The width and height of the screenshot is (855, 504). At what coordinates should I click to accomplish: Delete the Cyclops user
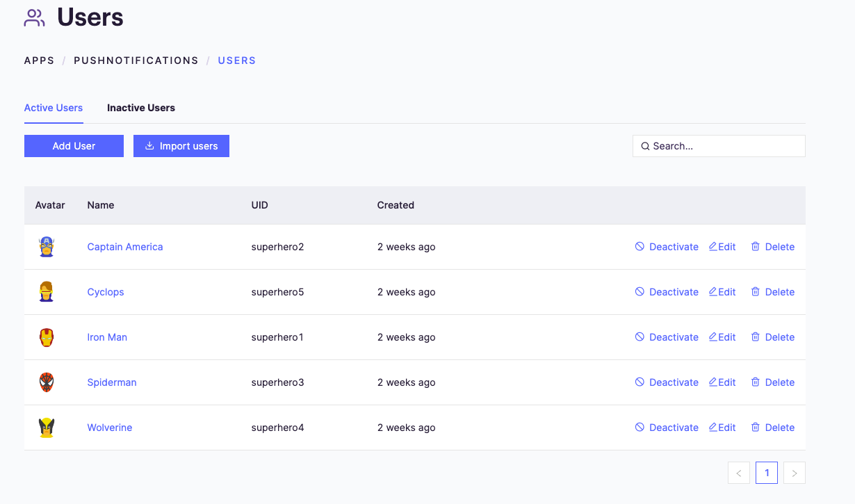(x=772, y=292)
